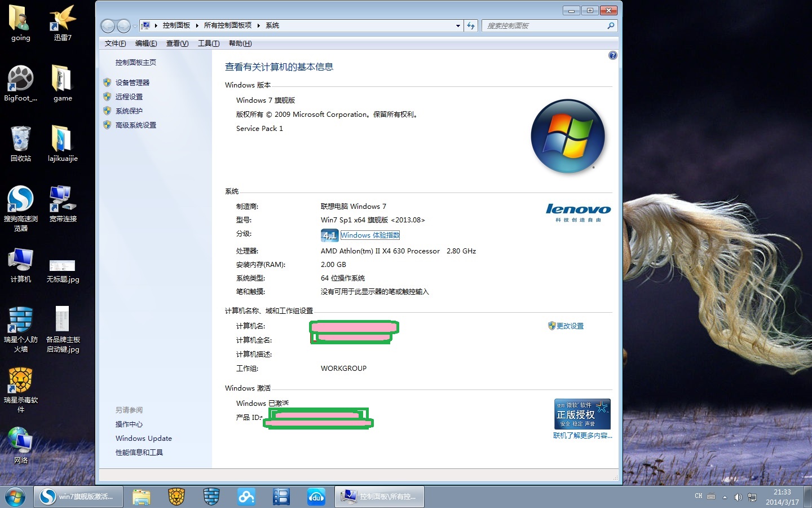Viewport: 812px width, 508px height.
Task: Select the 各品牌主板启动键.jpg file
Action: click(63, 329)
